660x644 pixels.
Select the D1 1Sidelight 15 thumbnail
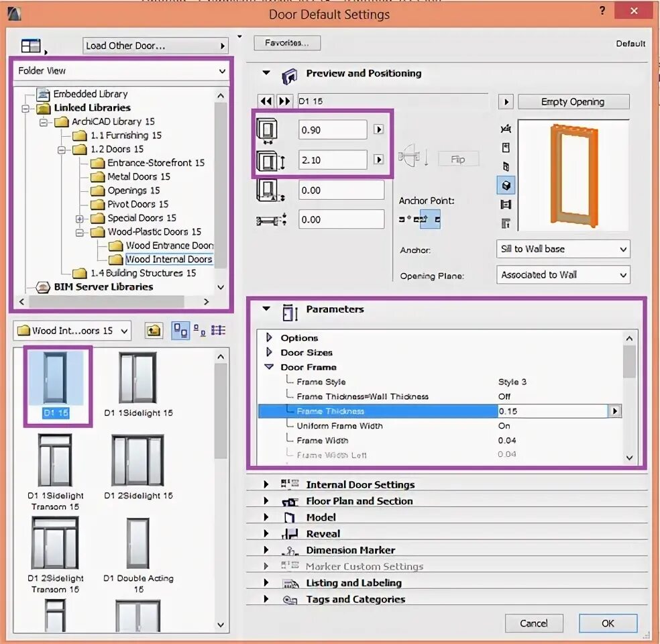click(x=138, y=384)
